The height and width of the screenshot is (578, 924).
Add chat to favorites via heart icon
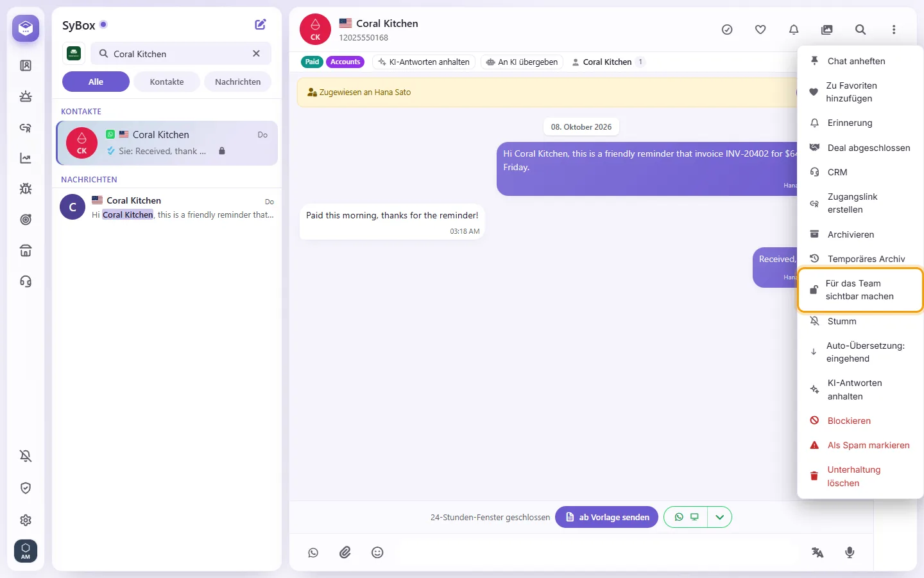(x=760, y=30)
